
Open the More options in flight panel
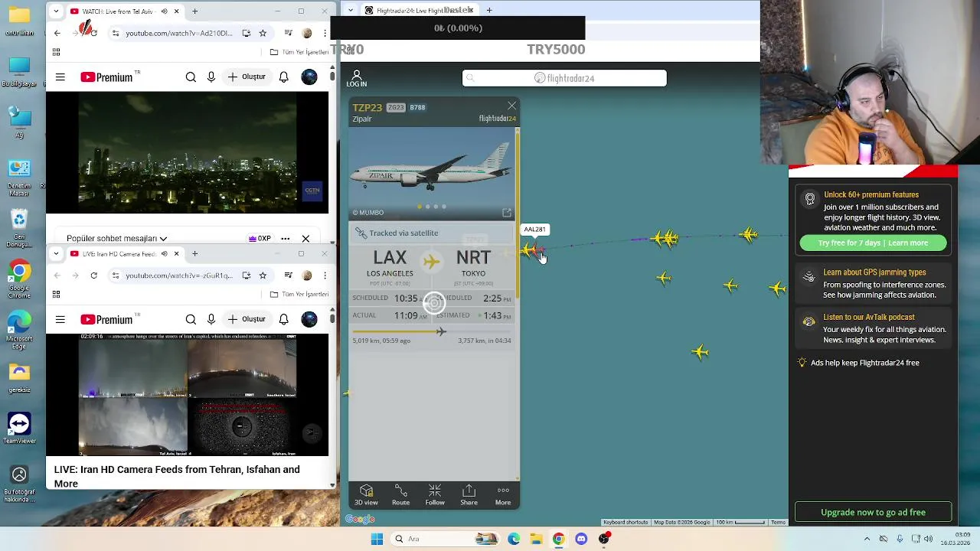coord(503,494)
